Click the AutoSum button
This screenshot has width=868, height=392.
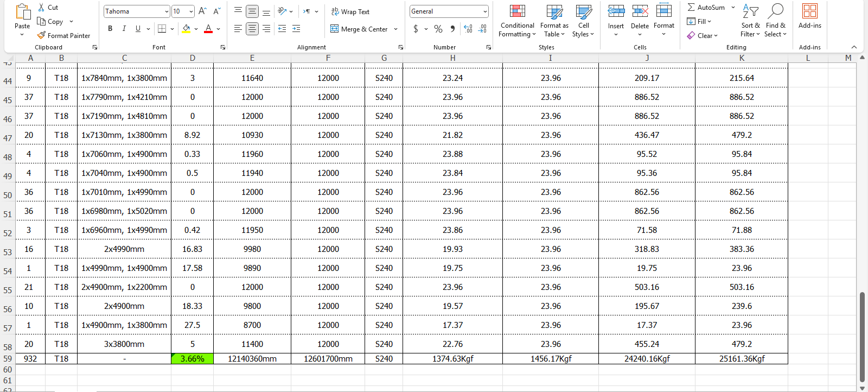point(706,8)
